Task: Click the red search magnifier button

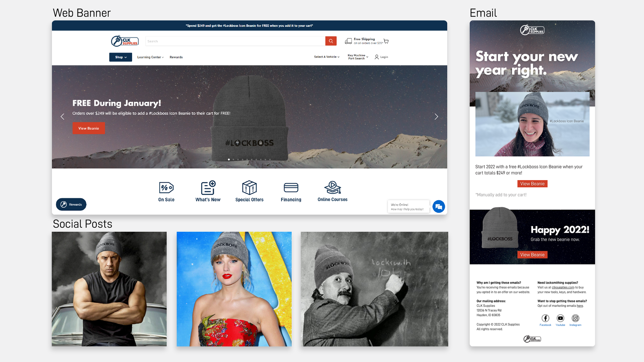Action: coord(331,41)
